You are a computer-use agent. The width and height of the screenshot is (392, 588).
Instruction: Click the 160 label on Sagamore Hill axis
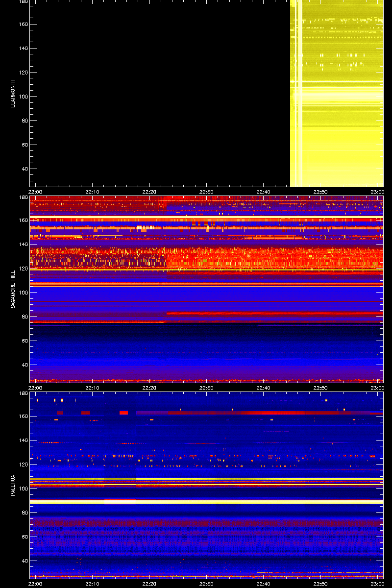[x=23, y=220]
